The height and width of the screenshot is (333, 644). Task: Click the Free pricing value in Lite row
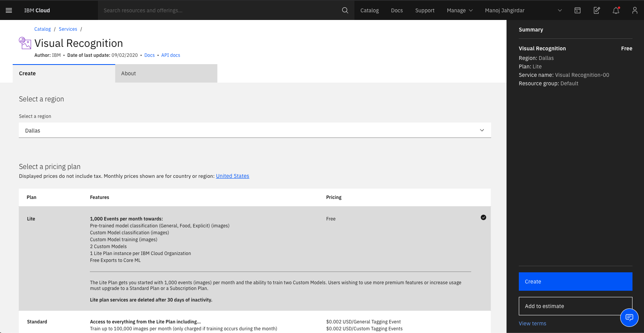[x=331, y=219]
